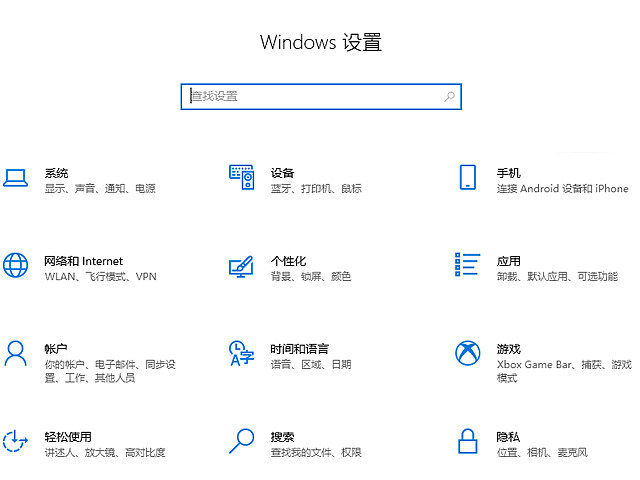This screenshot has width=640, height=480.
Task: Click the text 背景、锁屏、颜色
Action: click(311, 277)
